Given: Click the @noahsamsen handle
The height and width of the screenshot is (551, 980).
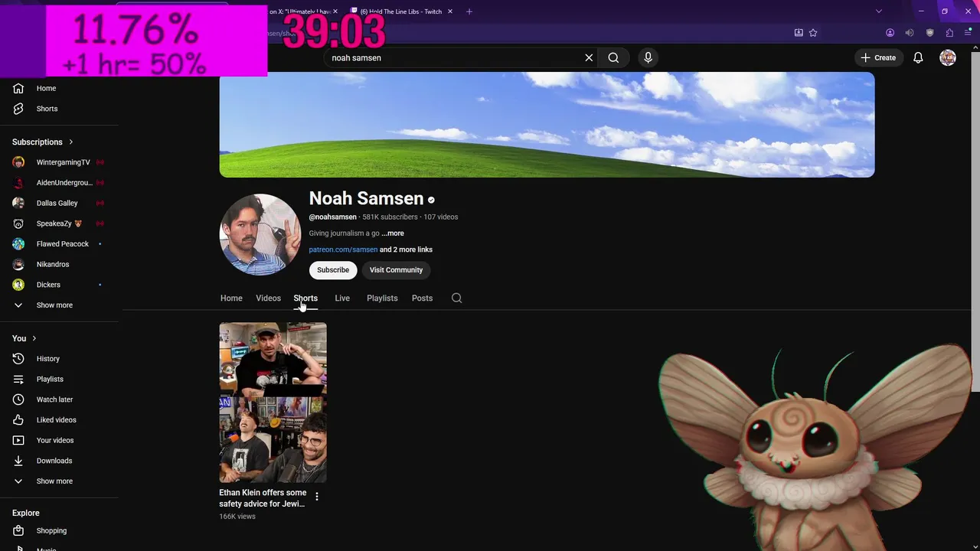Looking at the screenshot, I should pos(332,217).
